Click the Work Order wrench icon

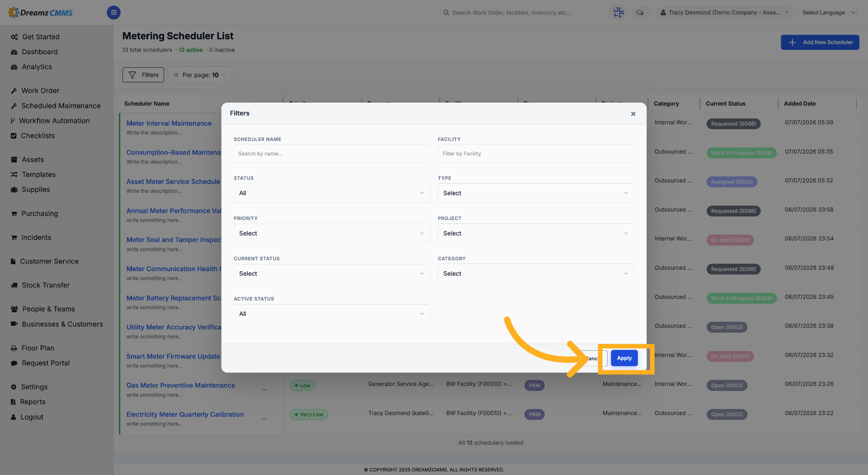coord(14,91)
